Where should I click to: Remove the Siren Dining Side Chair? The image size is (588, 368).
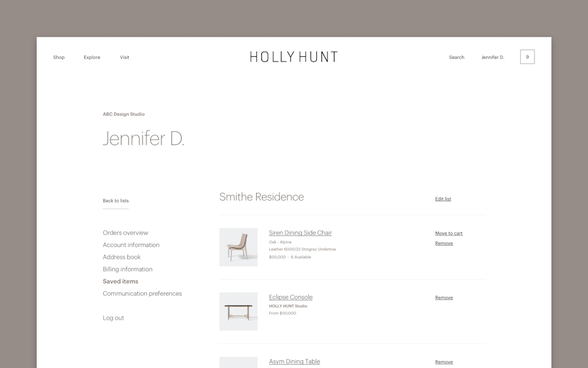click(444, 243)
